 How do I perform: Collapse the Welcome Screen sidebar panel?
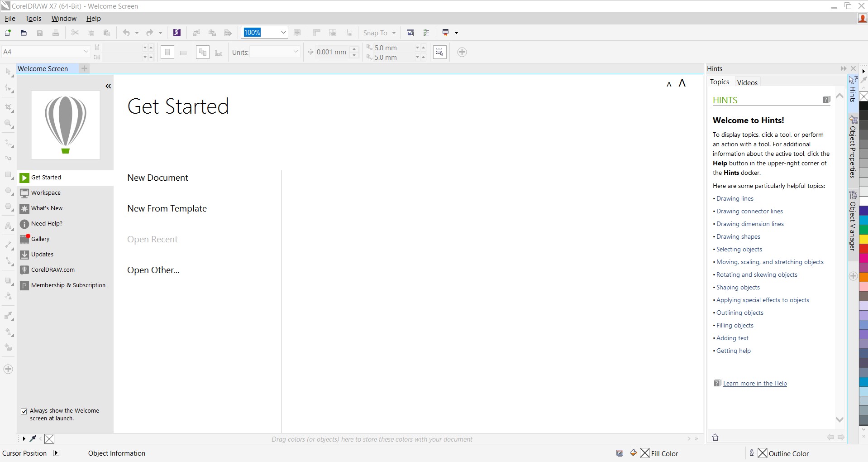click(x=108, y=86)
